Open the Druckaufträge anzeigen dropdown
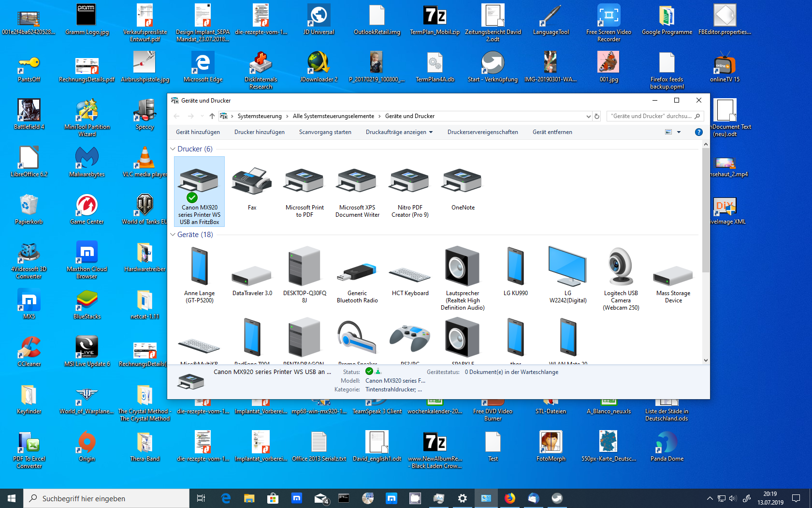Screen dimensions: 812x508 click(399, 132)
